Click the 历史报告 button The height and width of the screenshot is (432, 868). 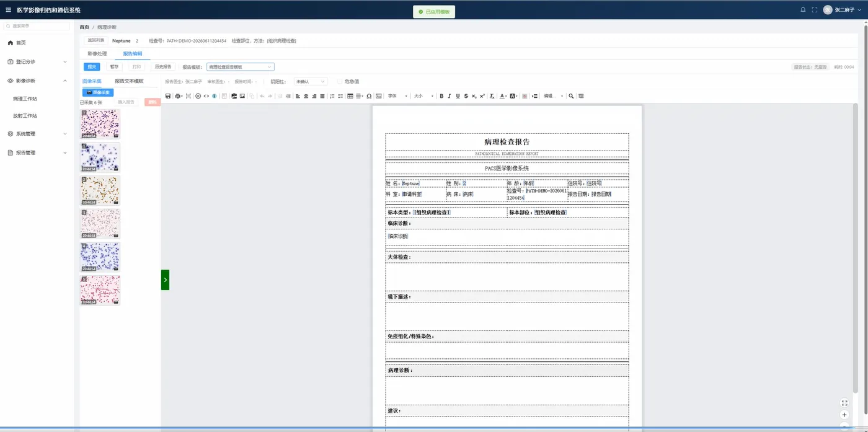tap(163, 66)
